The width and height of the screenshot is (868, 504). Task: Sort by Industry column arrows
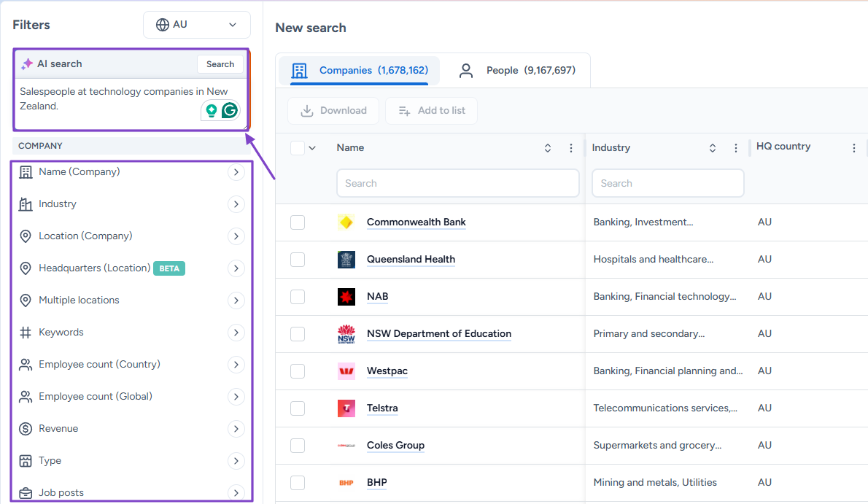tap(713, 148)
